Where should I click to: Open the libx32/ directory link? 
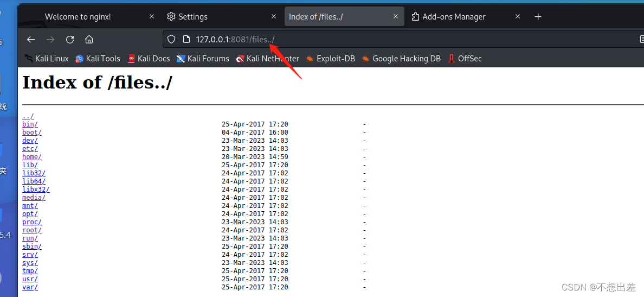coord(36,189)
